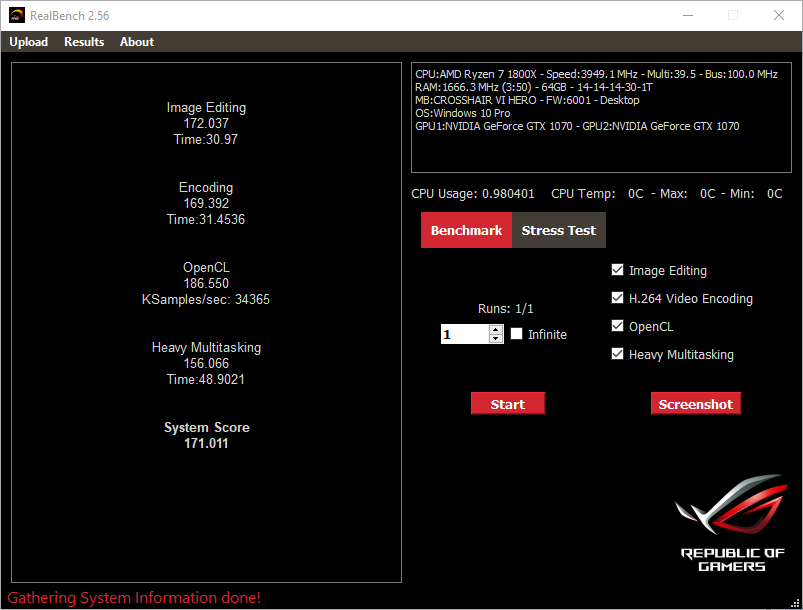Screen dimensions: 803x610
Task: Click the KSamples/sec: 34365 line
Action: (206, 300)
